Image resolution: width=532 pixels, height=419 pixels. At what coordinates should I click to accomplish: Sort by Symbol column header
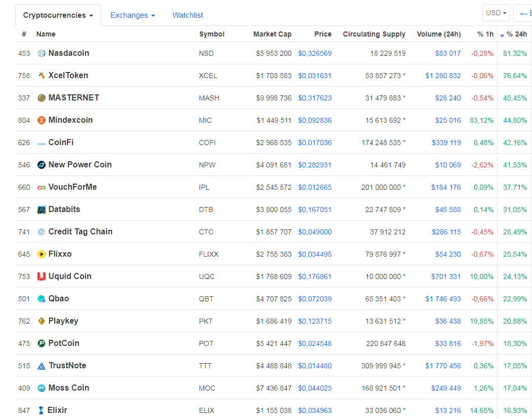tap(212, 34)
